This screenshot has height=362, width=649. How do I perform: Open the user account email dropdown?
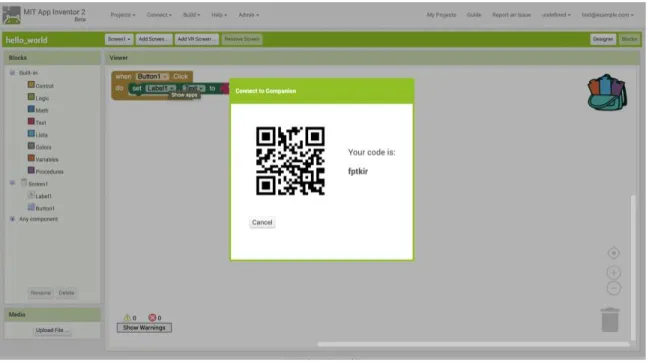[607, 15]
